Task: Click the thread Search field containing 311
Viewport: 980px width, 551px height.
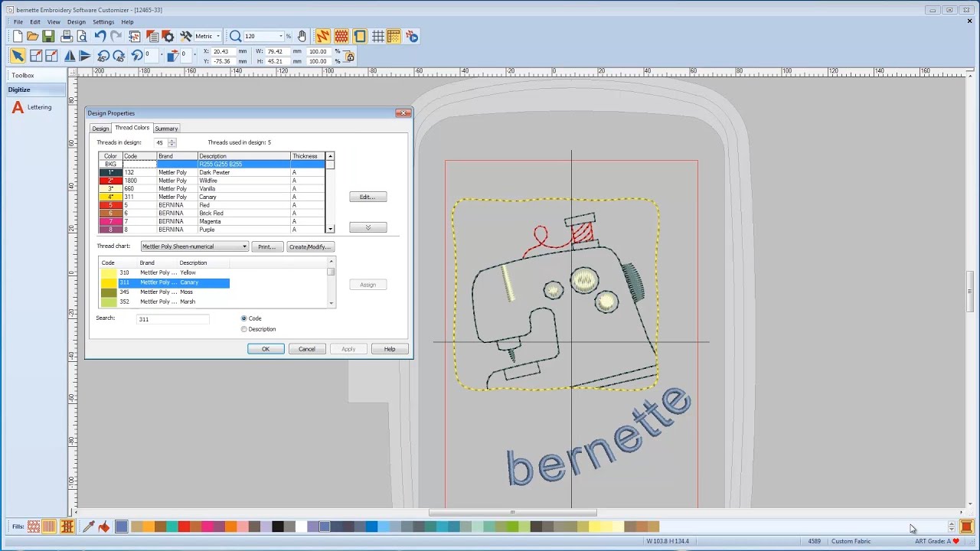Action: pos(172,319)
